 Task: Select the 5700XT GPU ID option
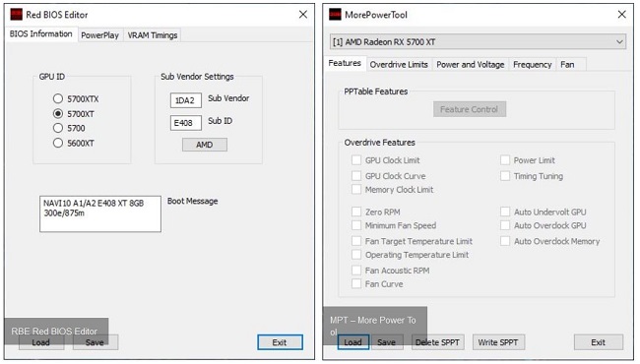(x=58, y=114)
